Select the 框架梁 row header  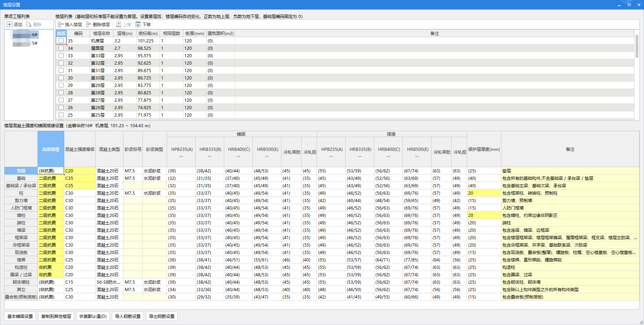(21, 237)
